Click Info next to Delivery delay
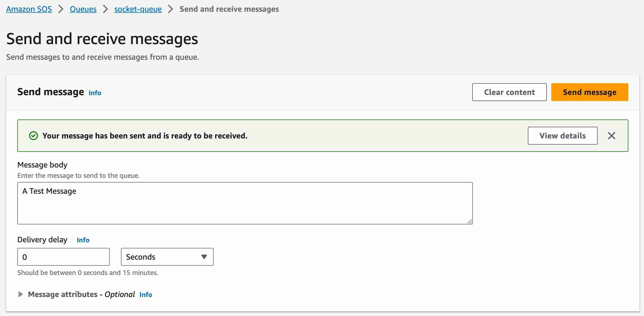The height and width of the screenshot is (316, 644). point(83,240)
